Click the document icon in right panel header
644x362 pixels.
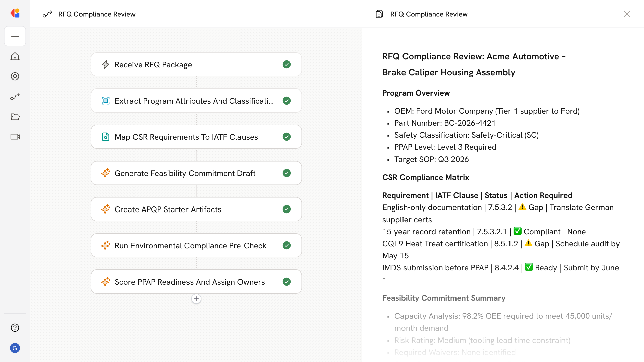click(x=379, y=14)
